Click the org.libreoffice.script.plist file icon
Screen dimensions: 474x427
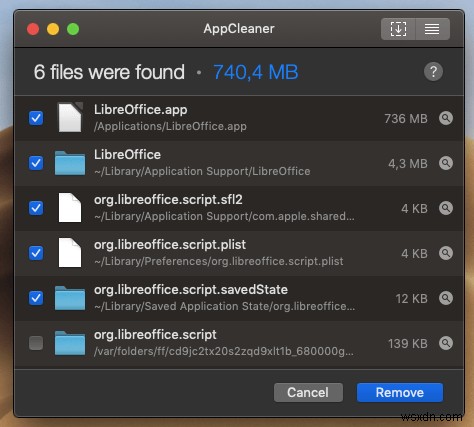point(70,252)
